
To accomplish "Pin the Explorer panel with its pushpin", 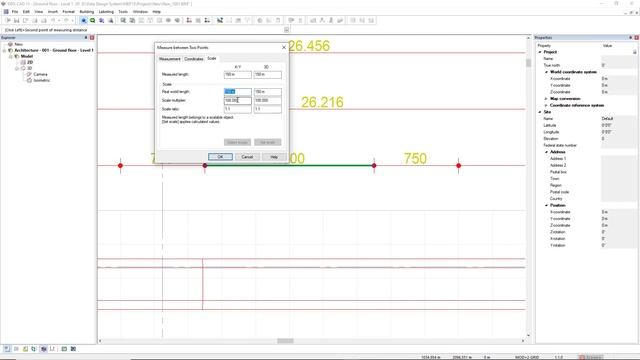I will 86,38.
